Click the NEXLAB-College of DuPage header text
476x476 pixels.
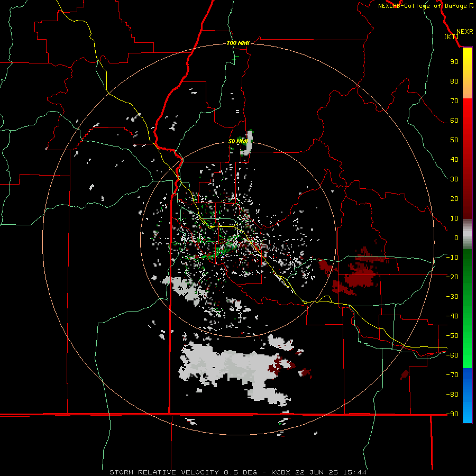[425, 6]
